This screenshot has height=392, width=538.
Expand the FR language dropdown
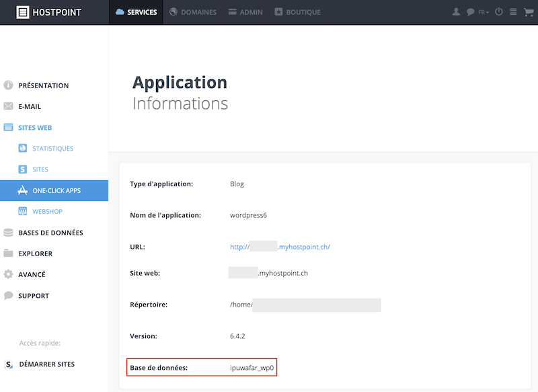484,12
